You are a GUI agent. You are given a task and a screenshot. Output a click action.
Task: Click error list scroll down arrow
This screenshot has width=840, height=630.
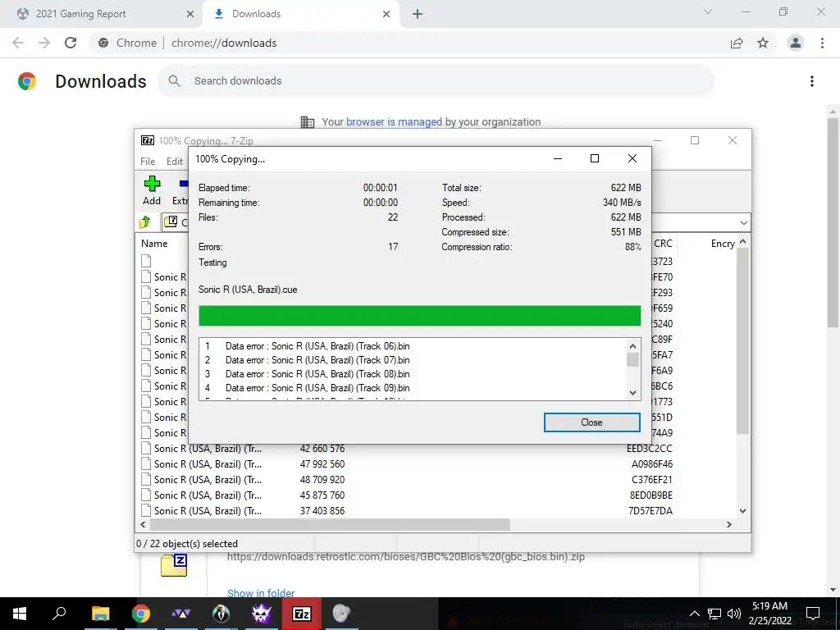tap(632, 393)
